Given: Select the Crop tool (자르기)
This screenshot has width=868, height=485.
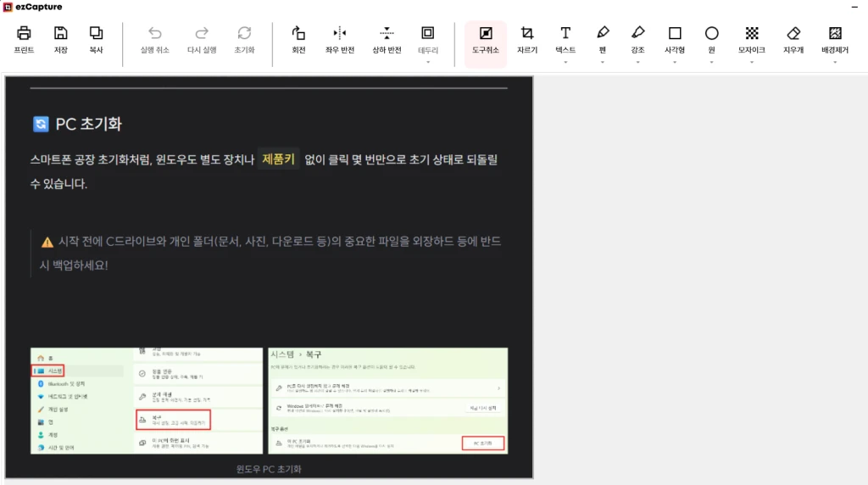Looking at the screenshot, I should [x=527, y=40].
